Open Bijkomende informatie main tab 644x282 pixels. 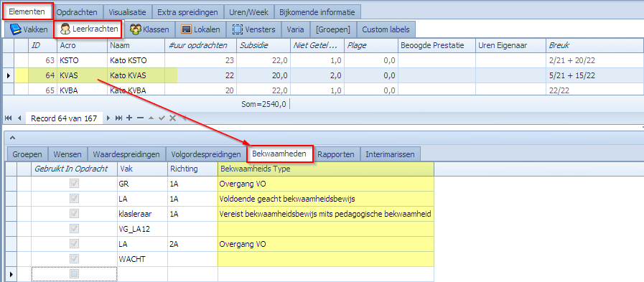317,12
